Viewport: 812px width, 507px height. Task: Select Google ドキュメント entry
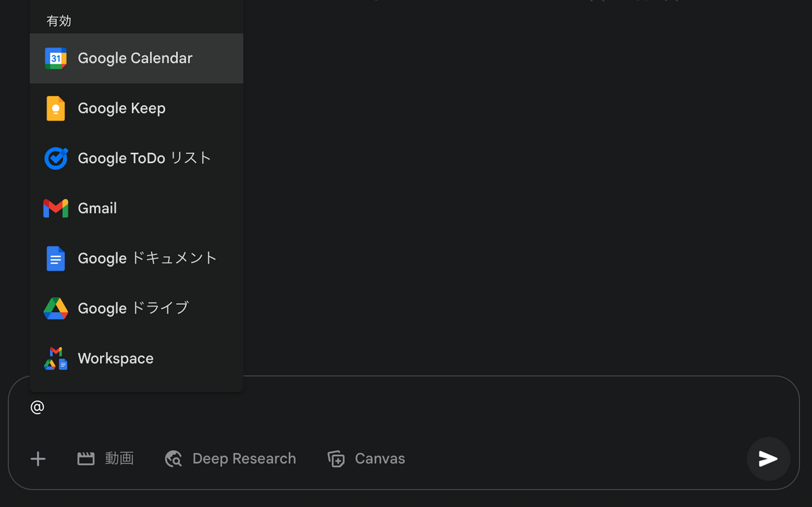click(x=136, y=259)
